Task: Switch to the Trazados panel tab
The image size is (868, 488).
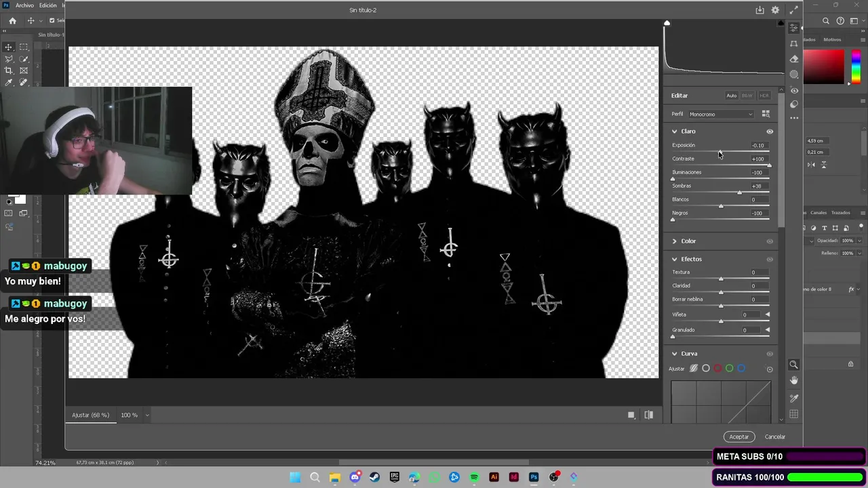Action: [x=841, y=213]
